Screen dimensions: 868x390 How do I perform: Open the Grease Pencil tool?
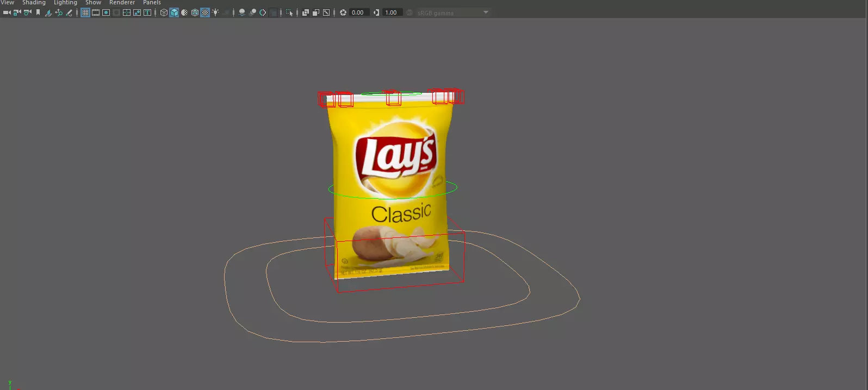coord(69,12)
